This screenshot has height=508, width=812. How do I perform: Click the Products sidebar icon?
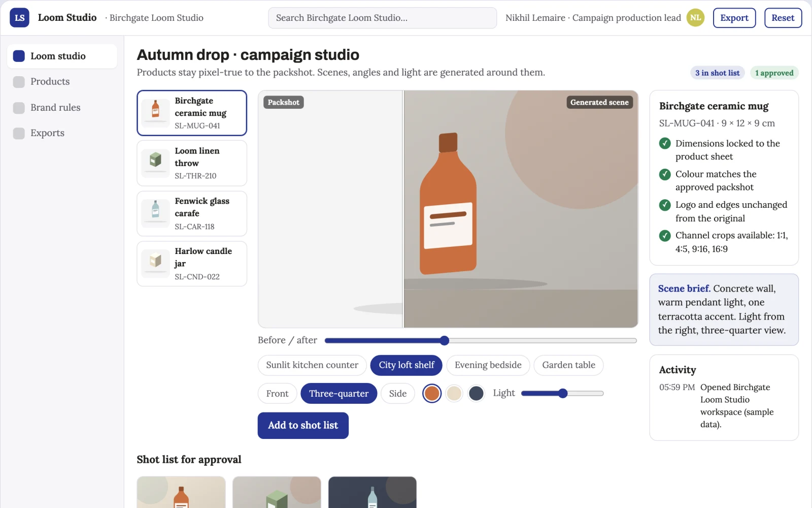pos(19,82)
